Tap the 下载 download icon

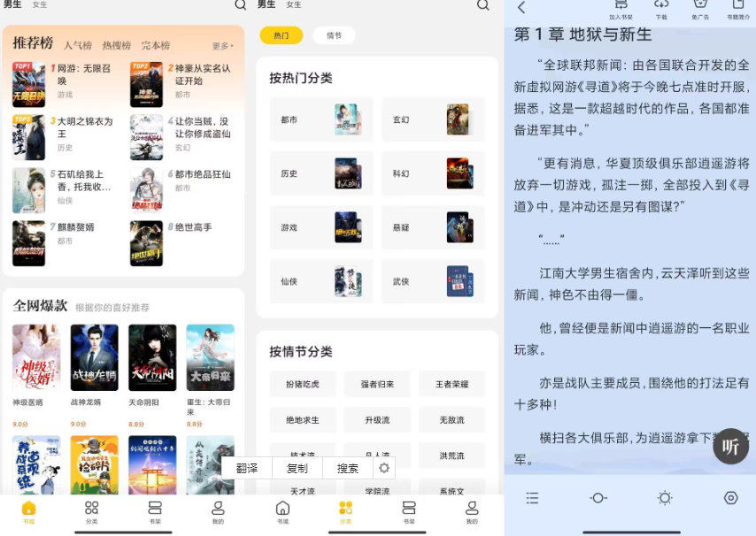pos(661,7)
